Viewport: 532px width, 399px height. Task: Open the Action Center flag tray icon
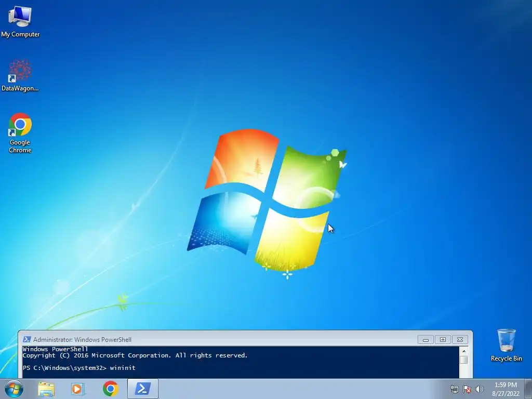[x=467, y=389]
